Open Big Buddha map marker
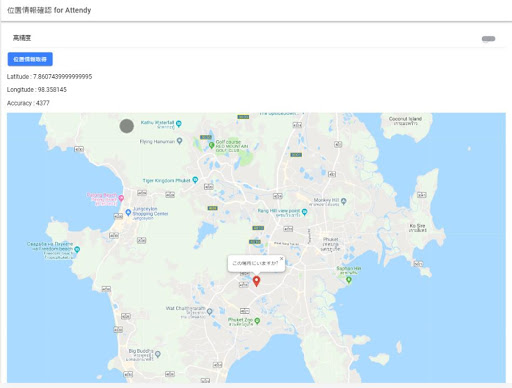Viewport: 512px width, 388px height. coord(158,354)
